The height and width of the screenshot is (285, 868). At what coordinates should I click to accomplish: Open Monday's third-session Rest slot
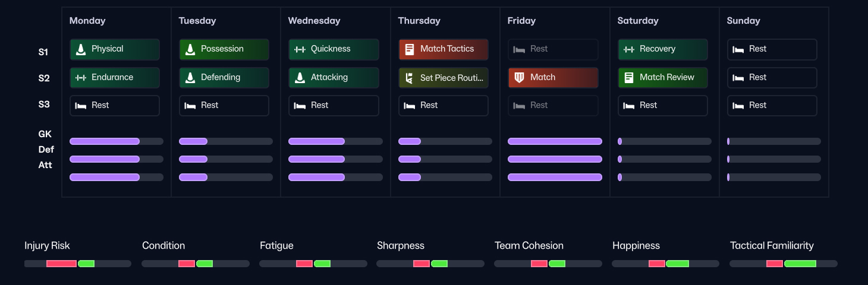click(115, 106)
